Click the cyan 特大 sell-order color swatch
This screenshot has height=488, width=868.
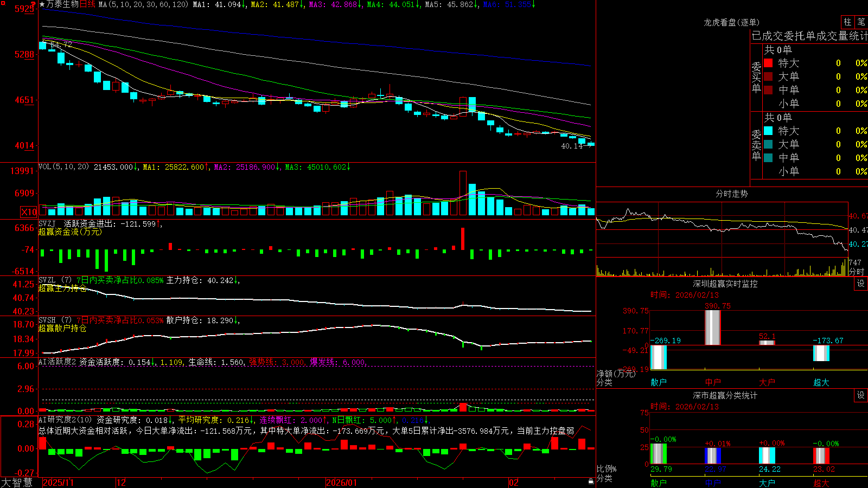click(x=768, y=131)
